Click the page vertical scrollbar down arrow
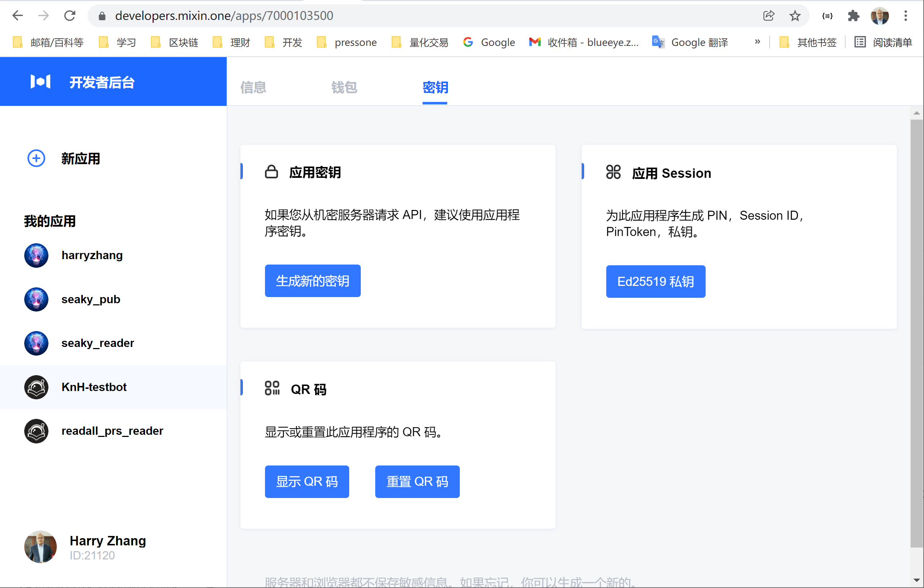The image size is (924, 588). pyautogui.click(x=916, y=580)
